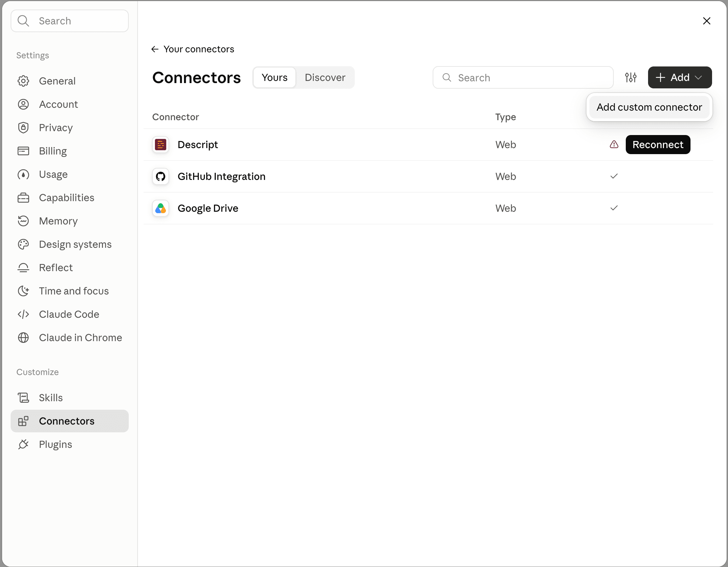The image size is (728, 567).
Task: Open the Billing settings page
Action: [x=70, y=151]
